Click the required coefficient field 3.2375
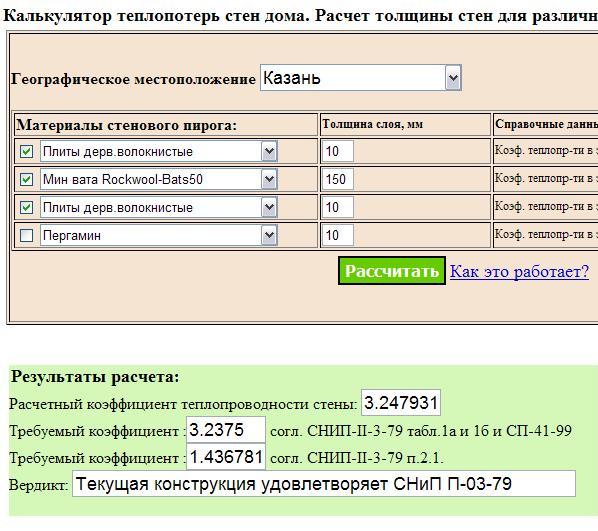The width and height of the screenshot is (598, 531). (x=226, y=430)
